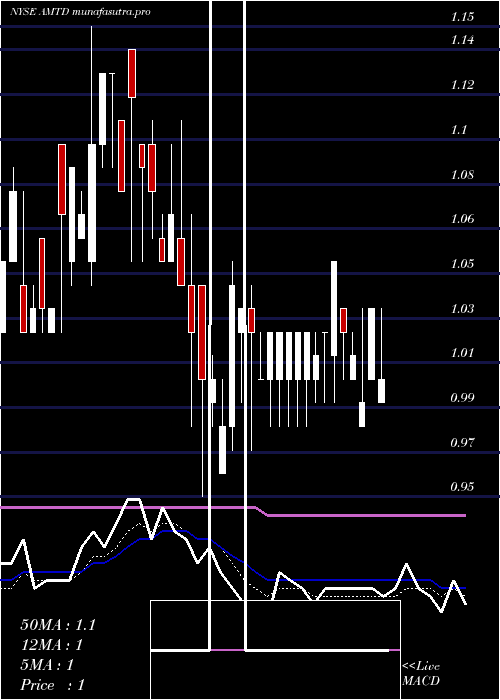Click the 1.08 price axis label

pos(462,174)
